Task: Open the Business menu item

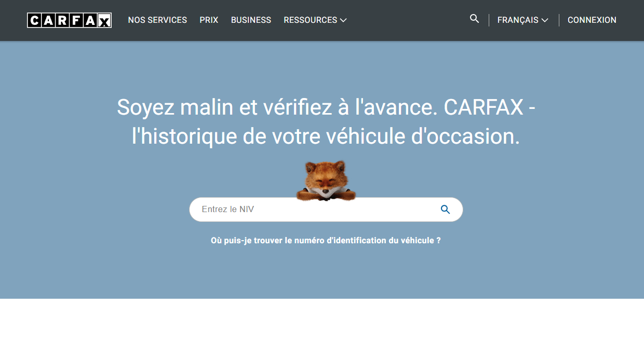Action: tap(251, 20)
